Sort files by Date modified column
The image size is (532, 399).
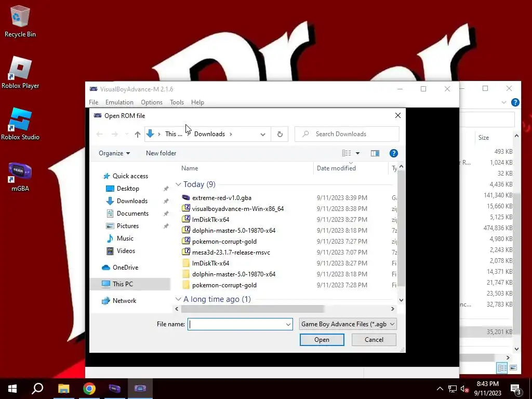(336, 168)
